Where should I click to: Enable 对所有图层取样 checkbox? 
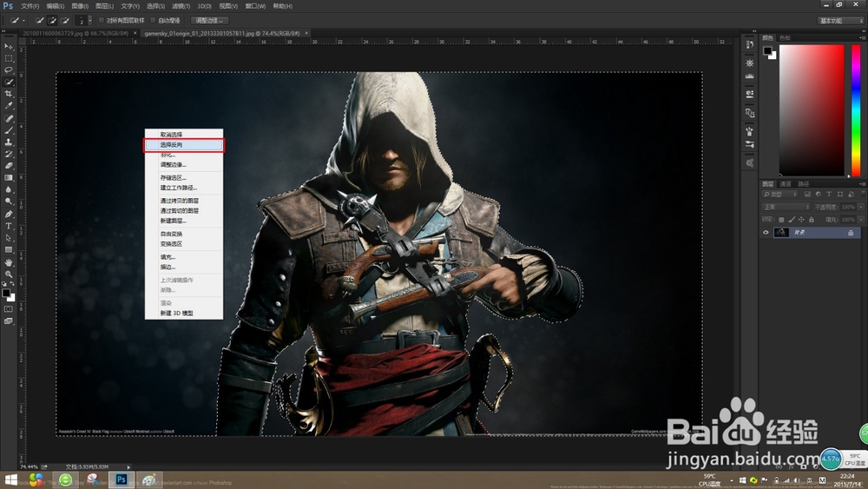(x=102, y=21)
